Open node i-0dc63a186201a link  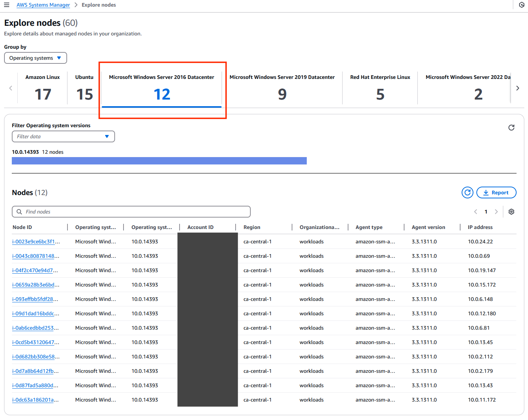pyautogui.click(x=35, y=400)
